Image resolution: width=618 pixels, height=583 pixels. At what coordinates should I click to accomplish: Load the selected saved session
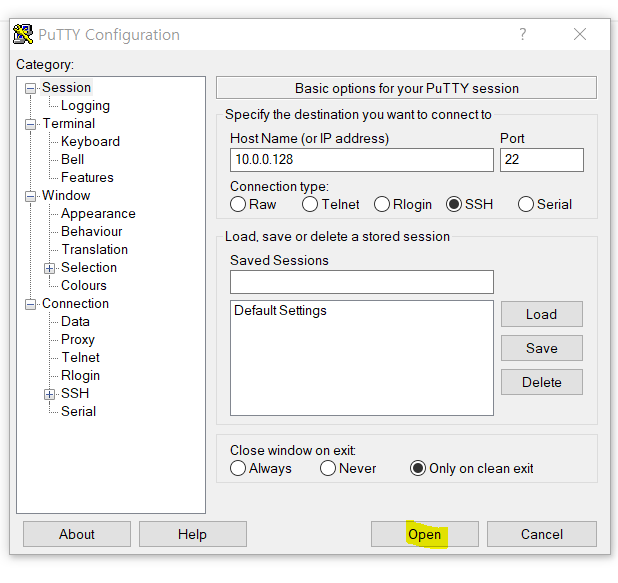coord(542,314)
